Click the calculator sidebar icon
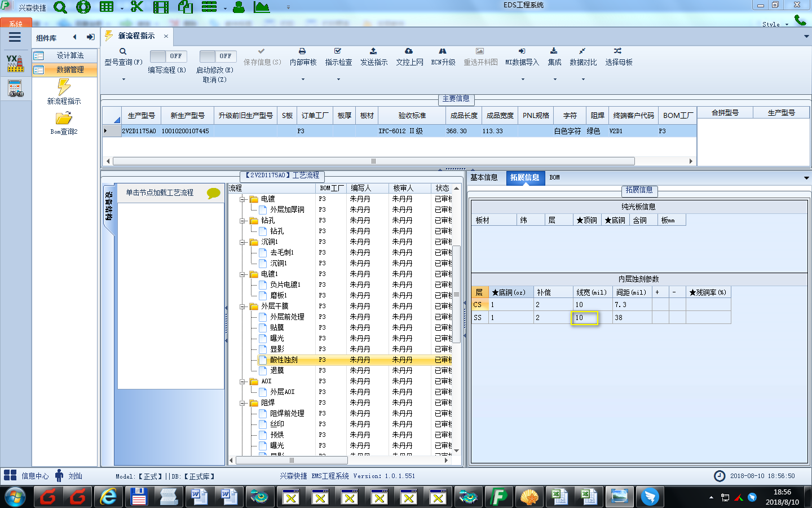Screen dimensions: 812x508 (15, 89)
